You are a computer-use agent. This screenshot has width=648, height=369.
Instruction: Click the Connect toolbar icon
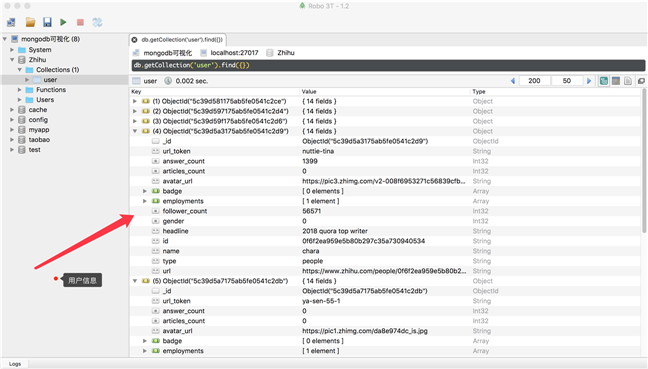tap(11, 22)
